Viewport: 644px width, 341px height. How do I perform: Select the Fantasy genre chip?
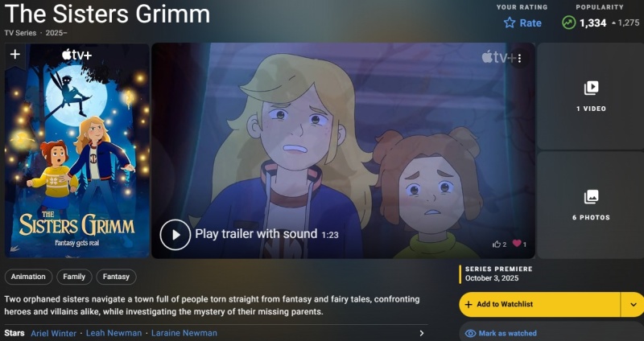(x=116, y=277)
